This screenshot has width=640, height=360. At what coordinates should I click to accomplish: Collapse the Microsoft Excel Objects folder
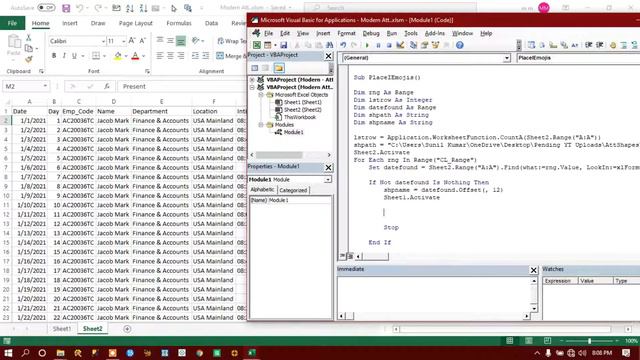(x=260, y=95)
